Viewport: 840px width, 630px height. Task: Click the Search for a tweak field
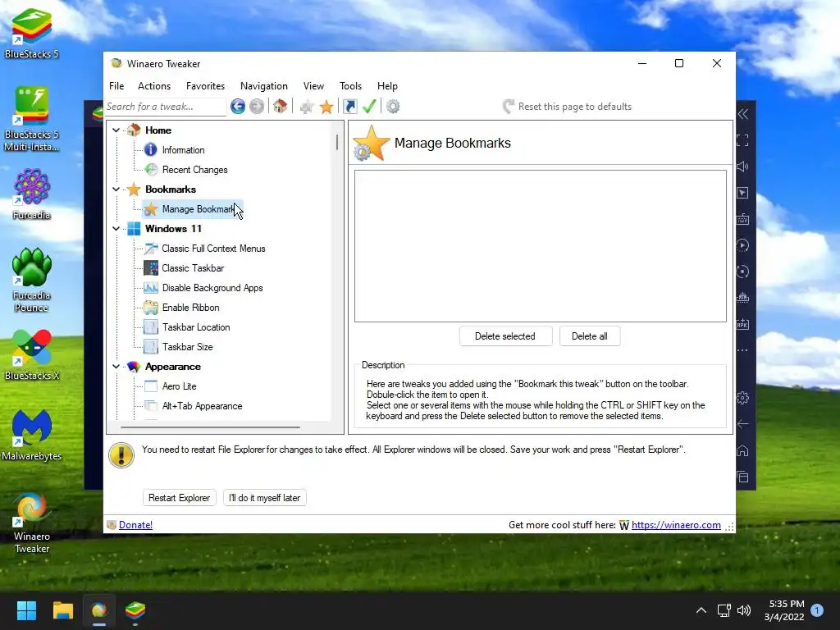click(x=166, y=107)
